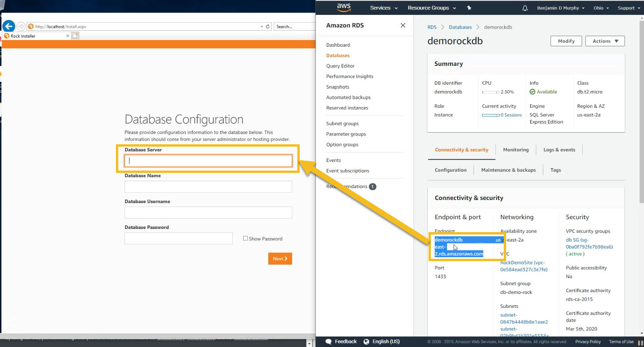The image size is (644, 347).
Task: Open Reserved instances in sidebar
Action: 347,108
